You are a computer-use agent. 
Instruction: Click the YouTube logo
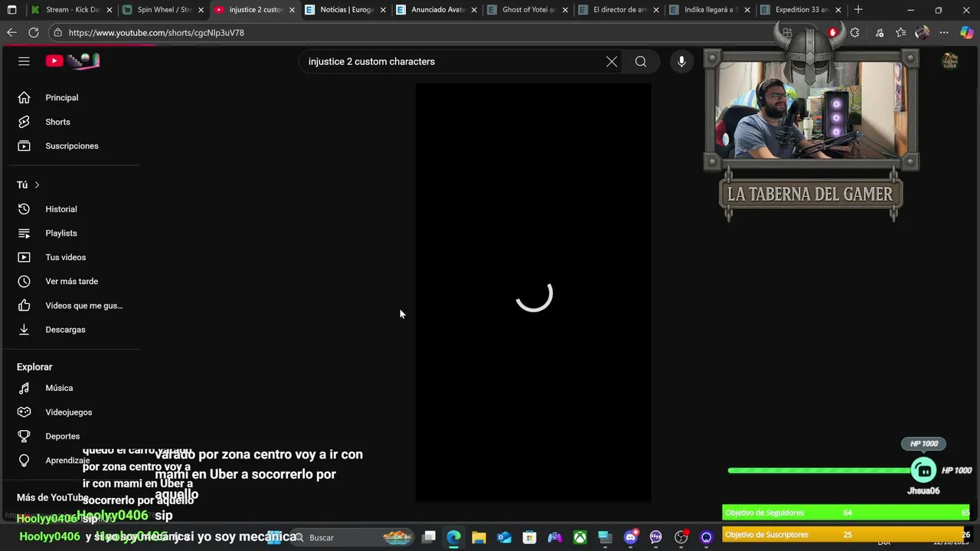73,61
